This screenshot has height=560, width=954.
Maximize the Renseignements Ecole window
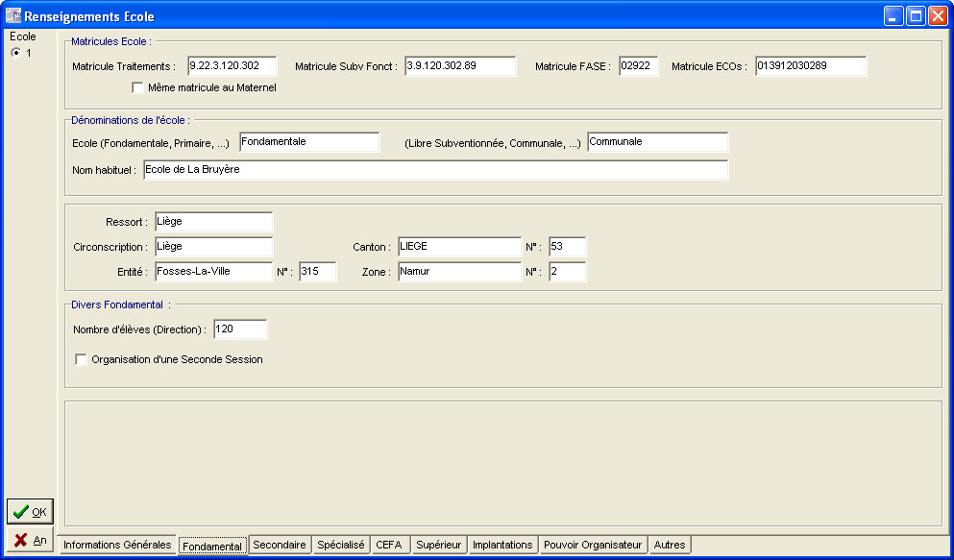pos(916,15)
